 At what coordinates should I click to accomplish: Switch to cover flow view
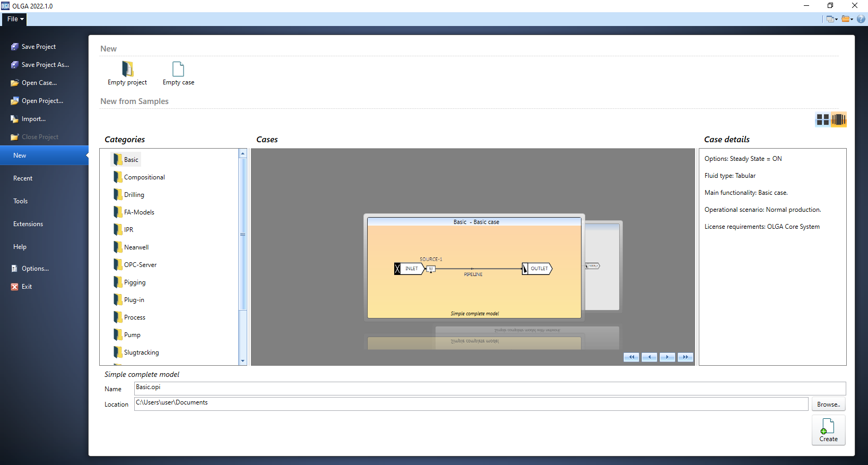839,119
